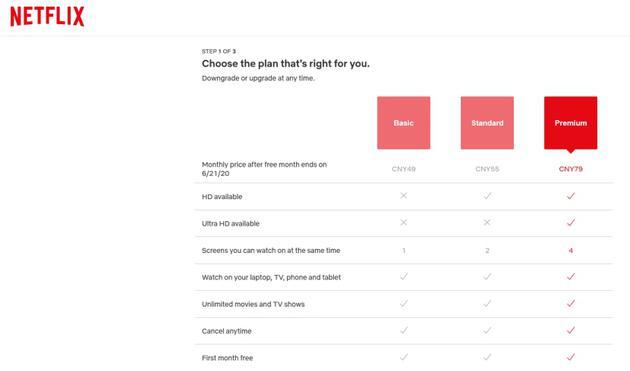This screenshot has width=630, height=371.
Task: Click the 'Choose the plan that's right' heading
Action: (286, 64)
